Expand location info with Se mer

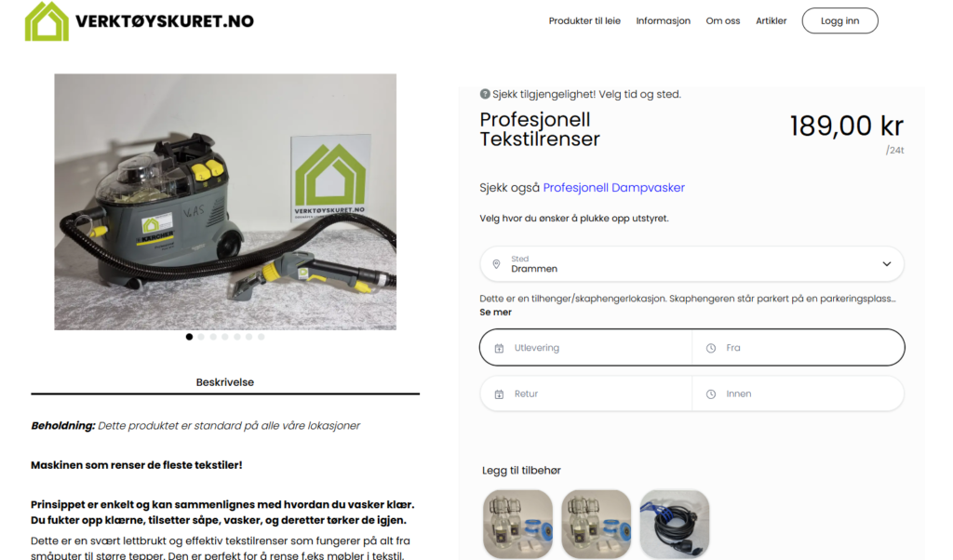[x=495, y=313]
